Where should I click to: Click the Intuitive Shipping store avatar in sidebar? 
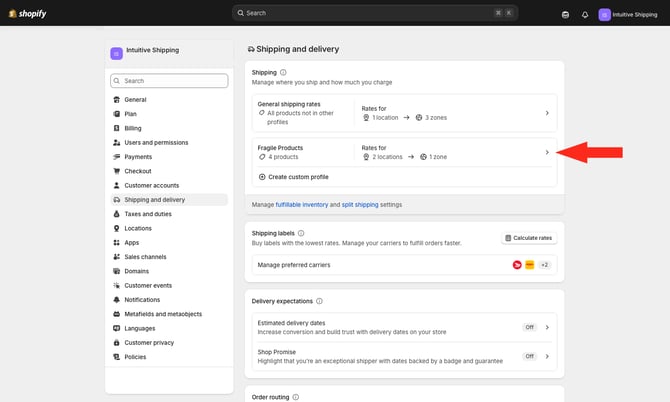click(x=116, y=53)
